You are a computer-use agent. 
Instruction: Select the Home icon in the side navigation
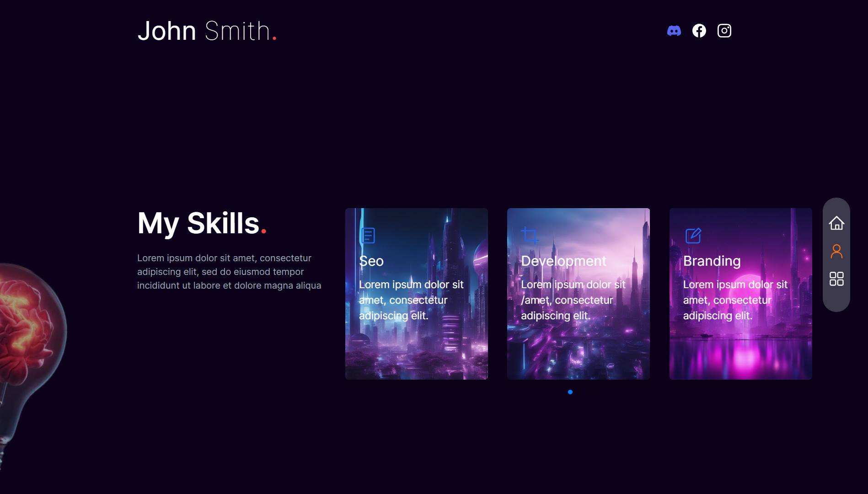(837, 223)
